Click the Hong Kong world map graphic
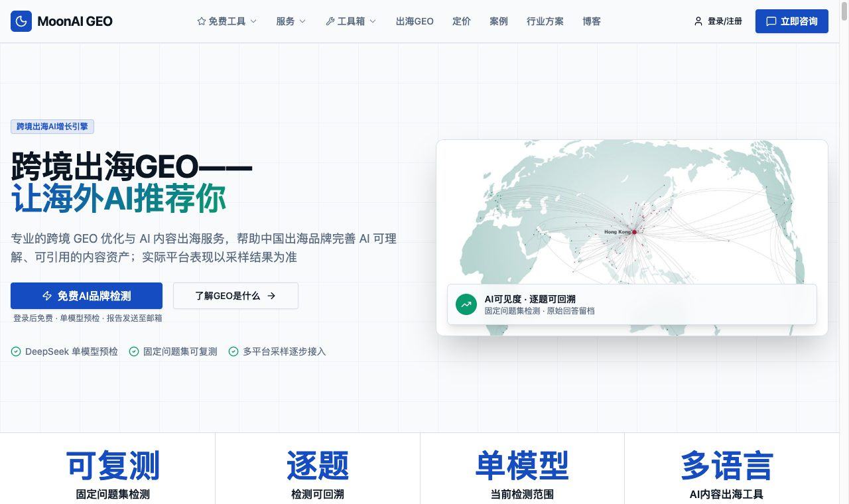The height and width of the screenshot is (504, 849). 631,237
